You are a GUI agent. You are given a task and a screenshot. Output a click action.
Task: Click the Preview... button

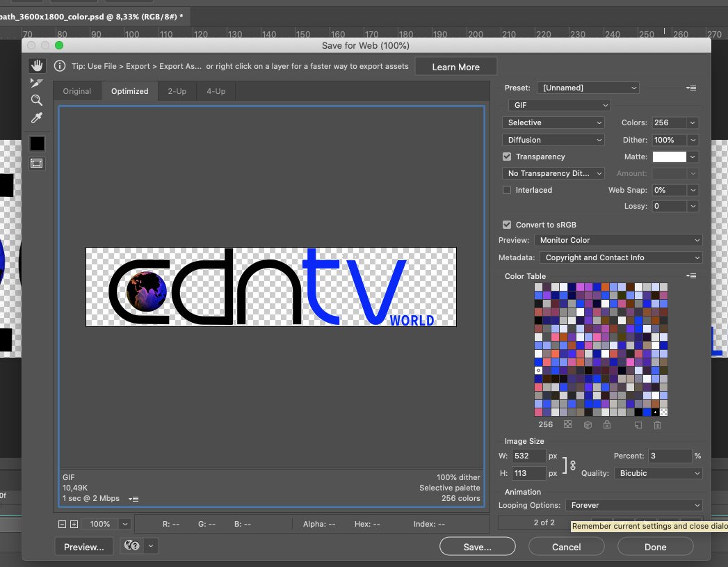[x=84, y=547]
